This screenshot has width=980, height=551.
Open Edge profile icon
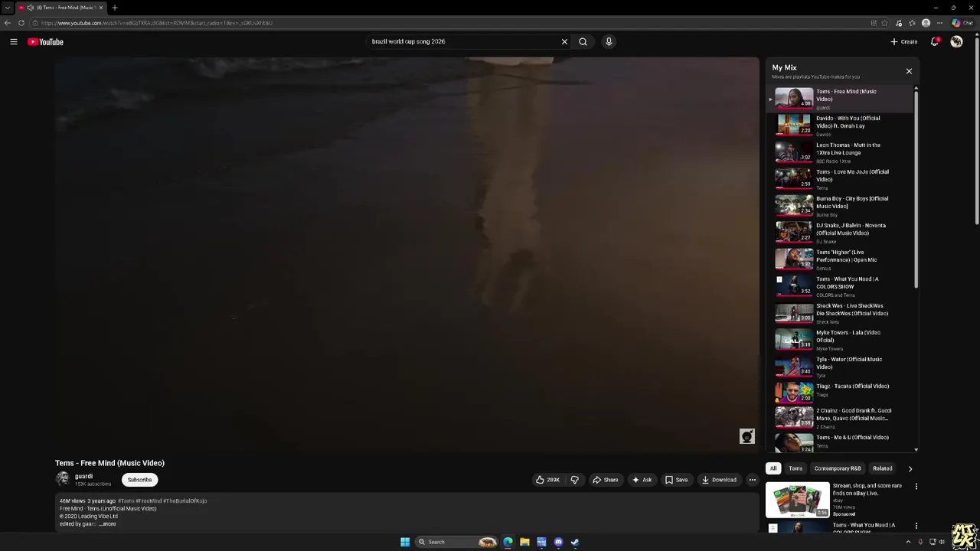click(926, 23)
